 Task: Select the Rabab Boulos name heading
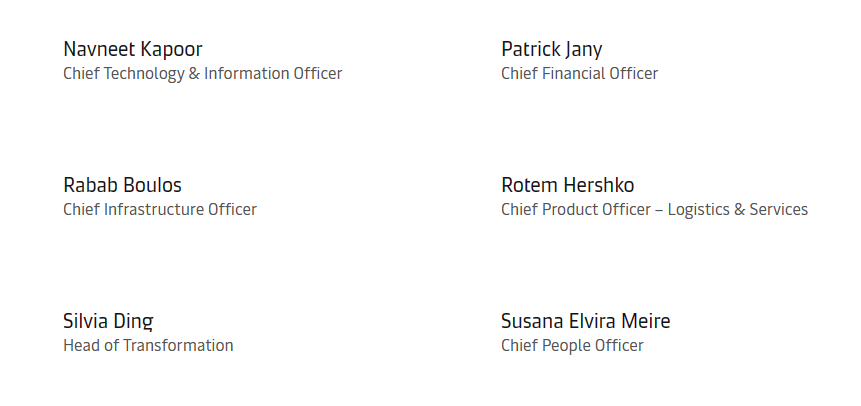click(122, 185)
